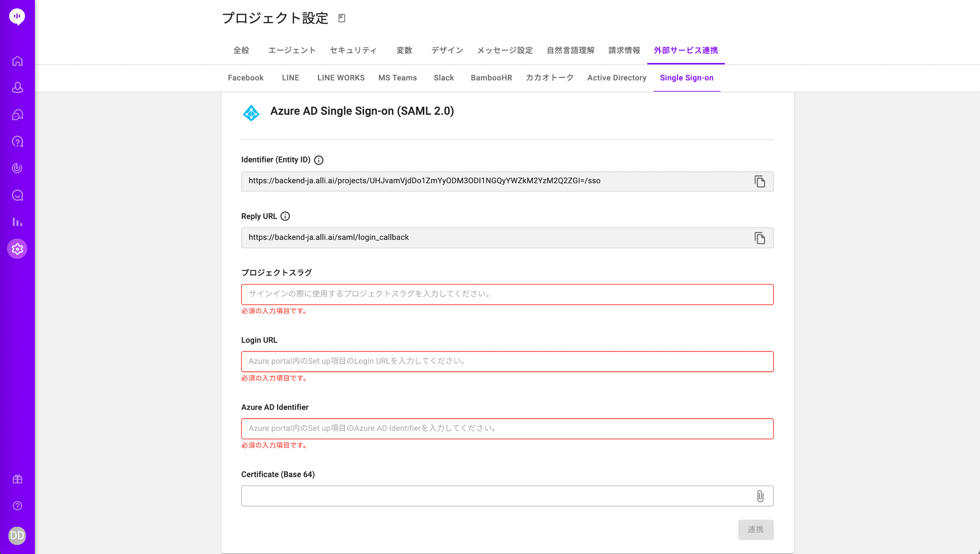Open the カカオトーク sub-tab

point(549,78)
